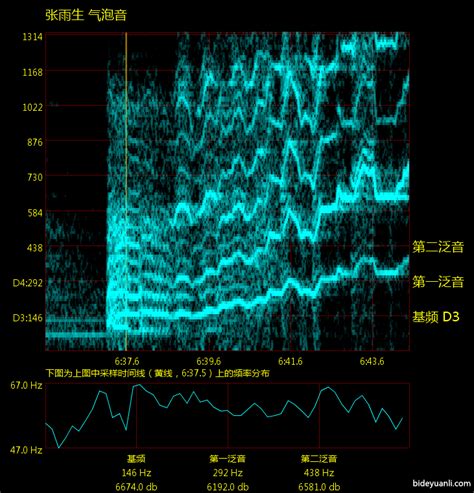
Task: Select the D3:146 frequency axis label
Action: tap(28, 318)
